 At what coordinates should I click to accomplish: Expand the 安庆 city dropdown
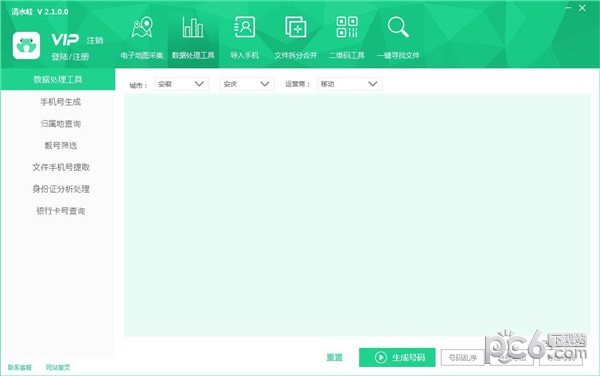click(247, 84)
